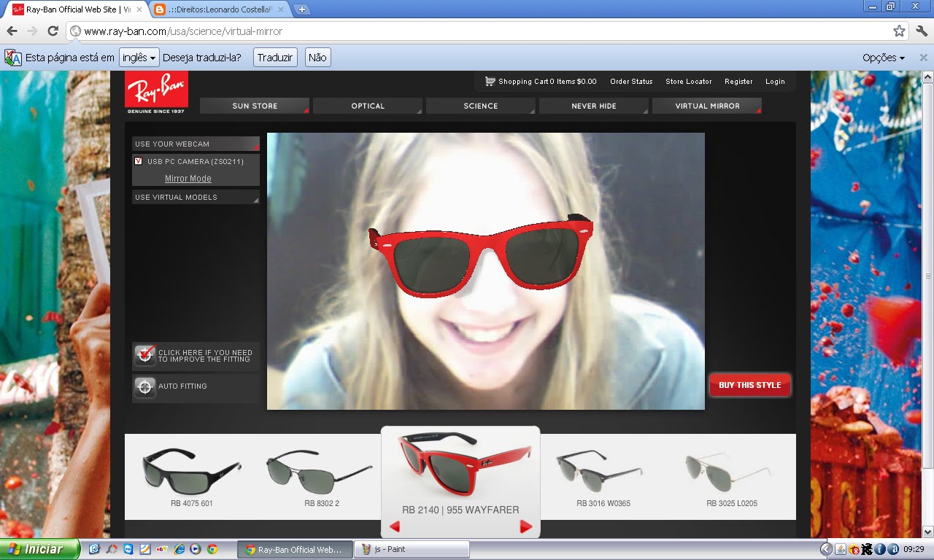Viewport: 934px width, 560px height.
Task: Reload the page
Action: click(53, 31)
